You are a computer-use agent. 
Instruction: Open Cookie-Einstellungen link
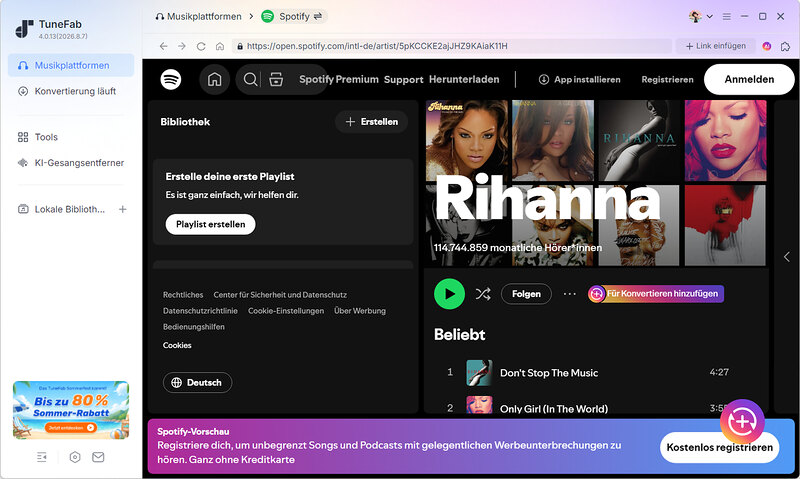coord(286,311)
